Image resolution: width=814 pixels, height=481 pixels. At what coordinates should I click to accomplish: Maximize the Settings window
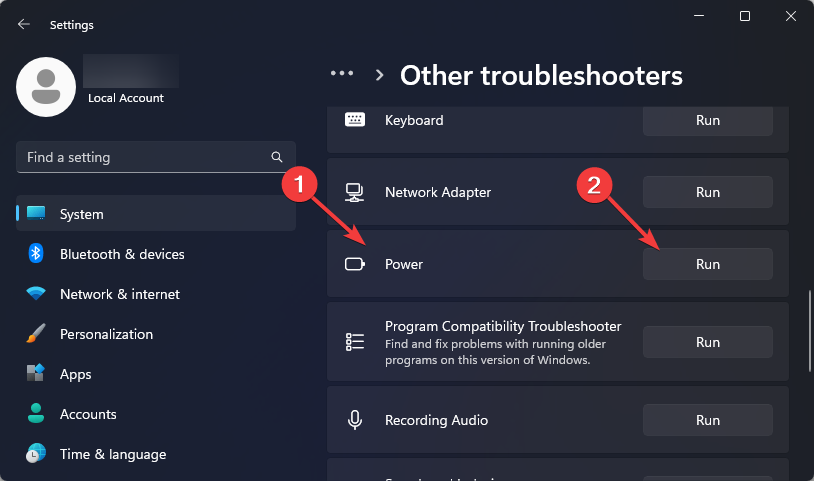tap(744, 16)
